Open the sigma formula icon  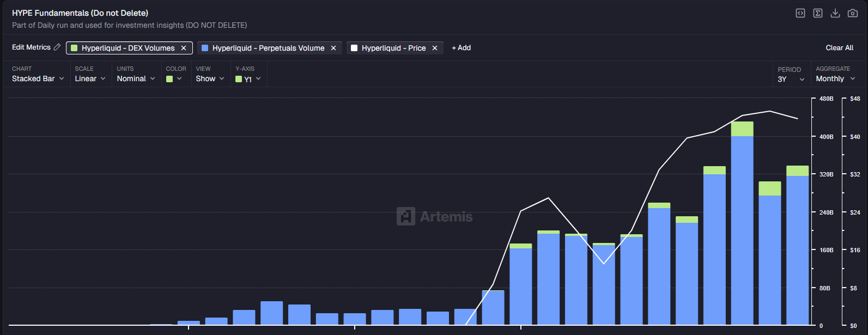point(817,13)
